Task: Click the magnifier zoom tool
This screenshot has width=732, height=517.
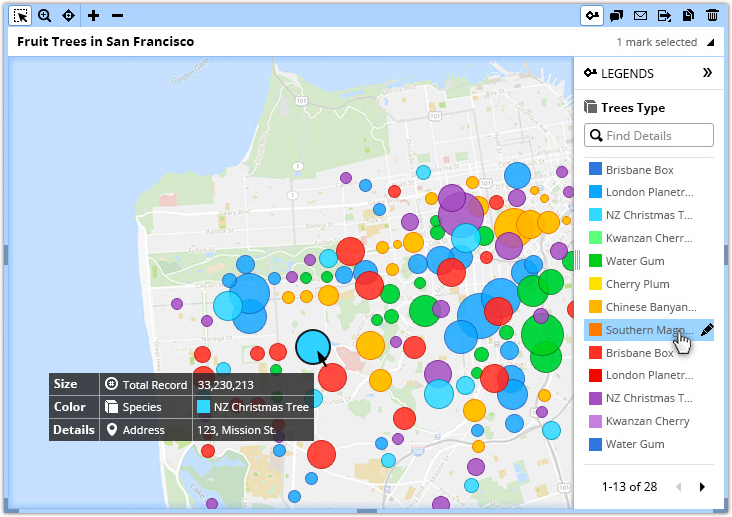Action: 44,15
